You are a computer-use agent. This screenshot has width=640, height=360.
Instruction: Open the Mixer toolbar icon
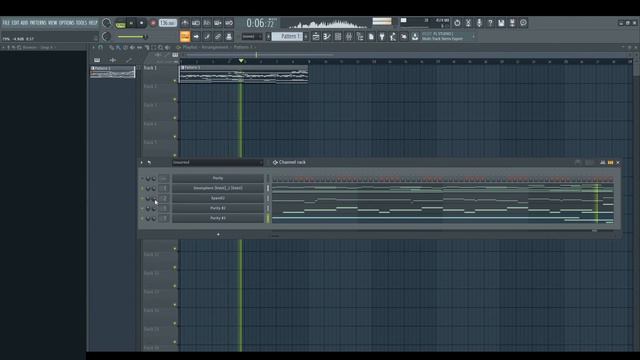[x=349, y=37]
